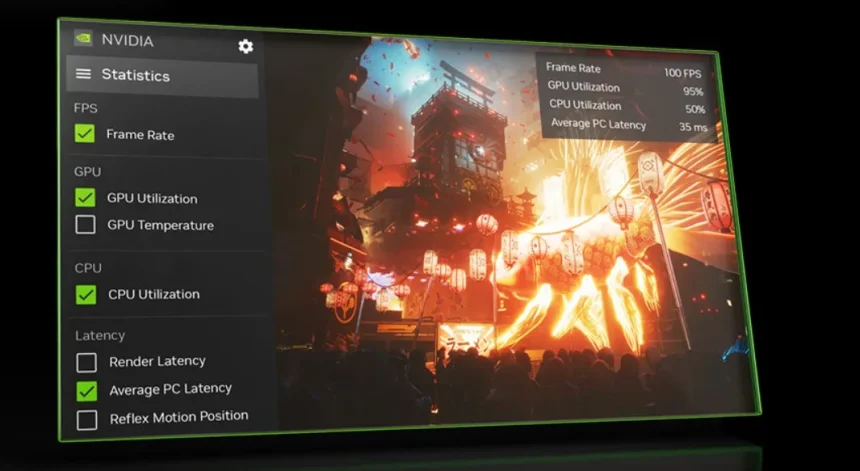Turn off the CPU Utilization checkbox
This screenshot has height=471, width=860.
[86, 294]
